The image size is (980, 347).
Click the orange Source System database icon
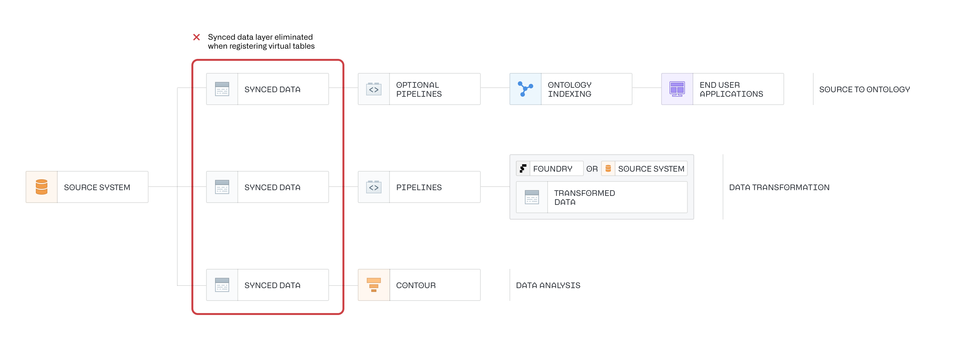point(42,187)
